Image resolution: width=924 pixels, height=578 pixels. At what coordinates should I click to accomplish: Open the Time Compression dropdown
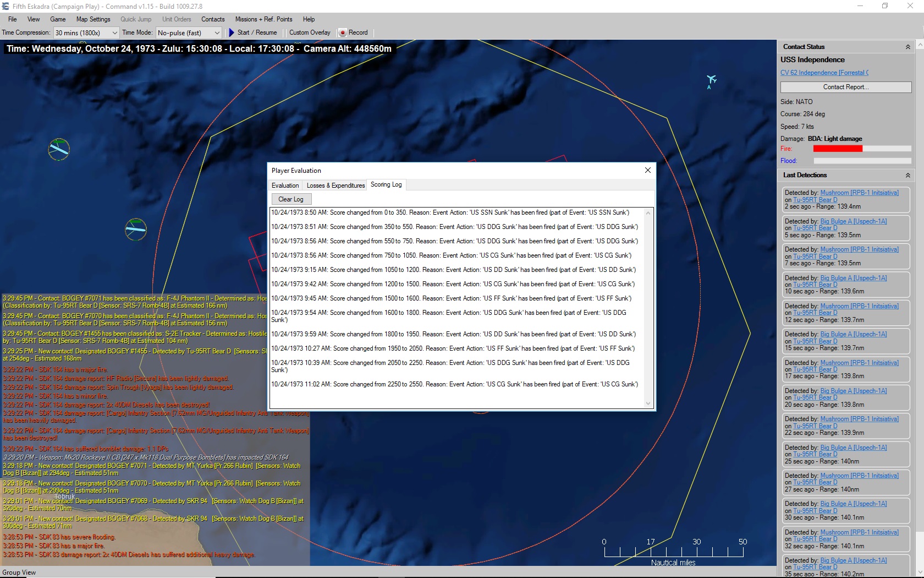pyautogui.click(x=86, y=33)
